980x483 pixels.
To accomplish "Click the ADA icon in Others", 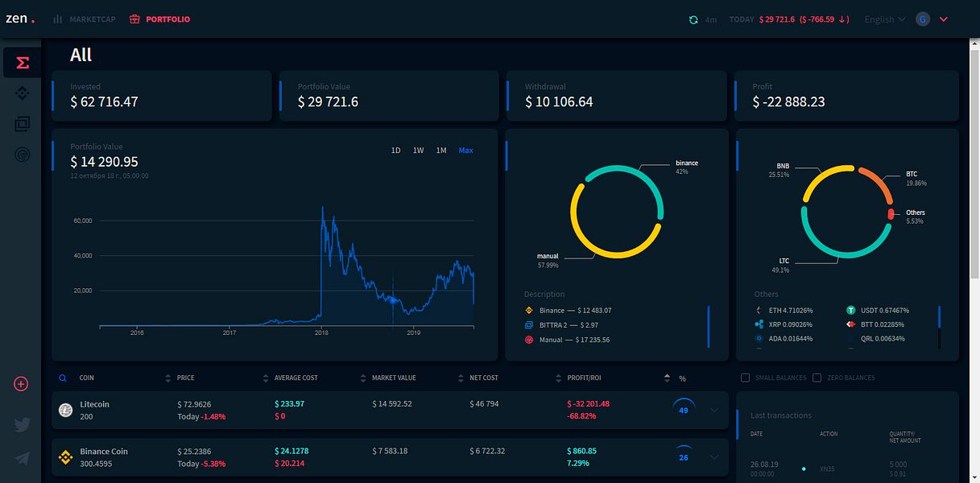I will tap(759, 339).
